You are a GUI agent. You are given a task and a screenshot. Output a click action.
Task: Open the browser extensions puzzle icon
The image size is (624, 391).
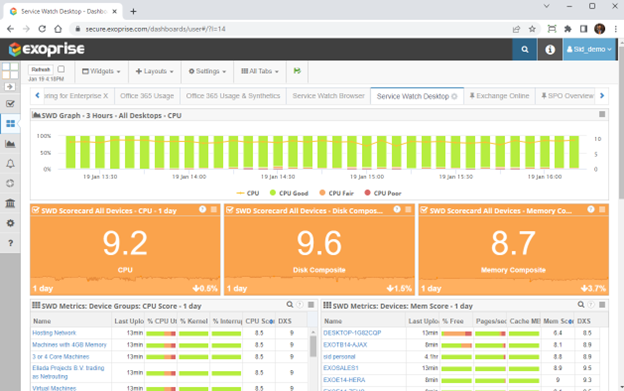click(568, 29)
